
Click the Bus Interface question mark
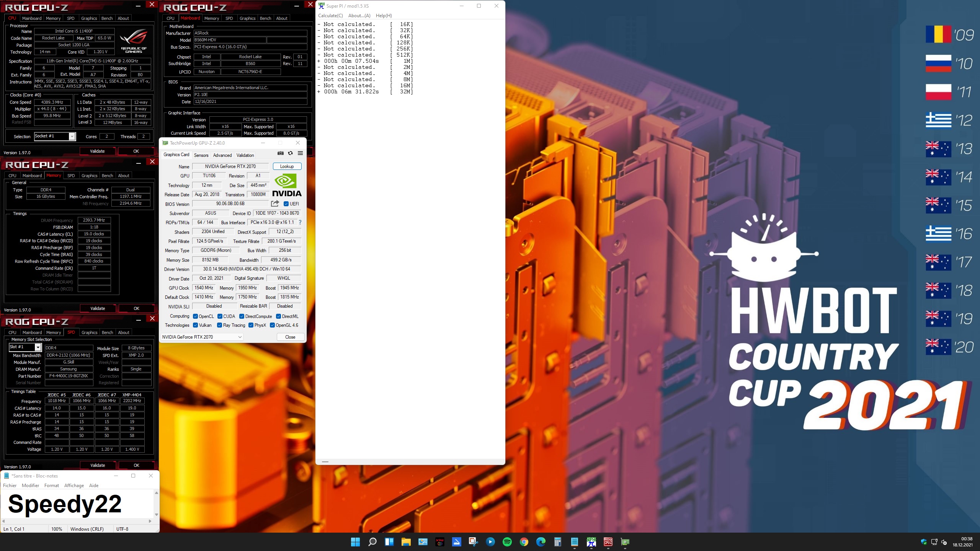pyautogui.click(x=300, y=222)
